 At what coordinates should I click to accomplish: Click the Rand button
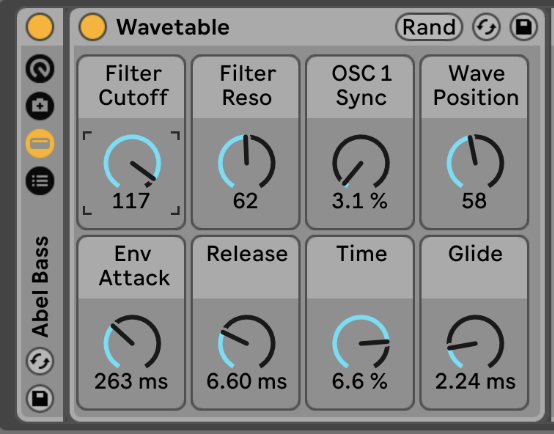click(x=429, y=27)
